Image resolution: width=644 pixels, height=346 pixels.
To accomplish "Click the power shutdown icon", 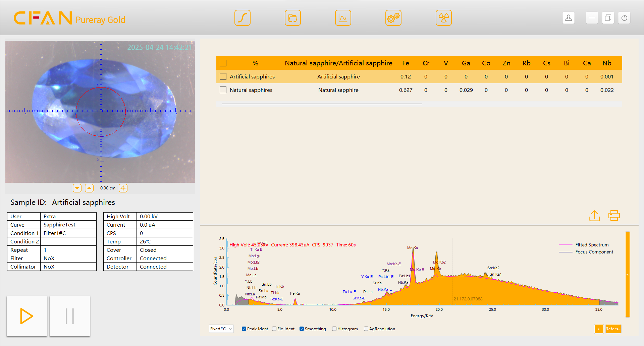I will (x=624, y=18).
